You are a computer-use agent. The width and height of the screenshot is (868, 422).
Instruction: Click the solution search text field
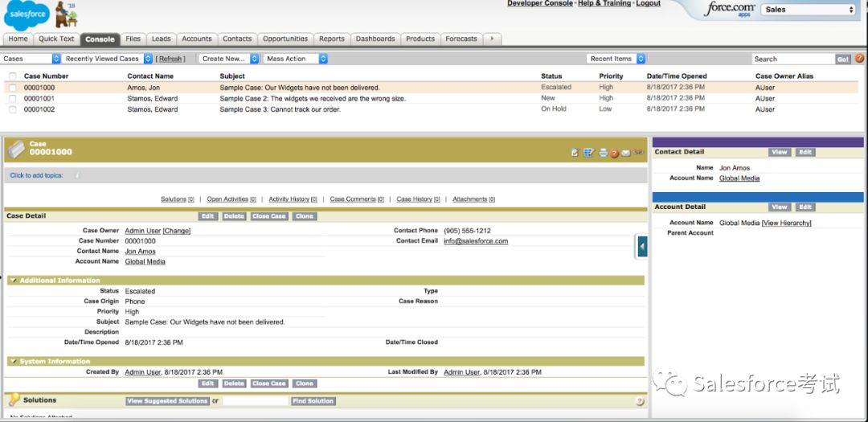point(256,401)
